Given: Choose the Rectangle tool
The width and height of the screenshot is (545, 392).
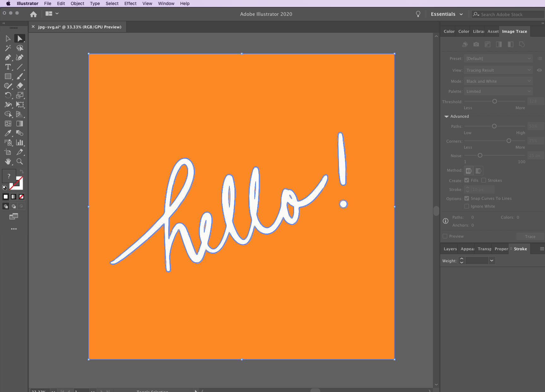Looking at the screenshot, I should [x=8, y=76].
